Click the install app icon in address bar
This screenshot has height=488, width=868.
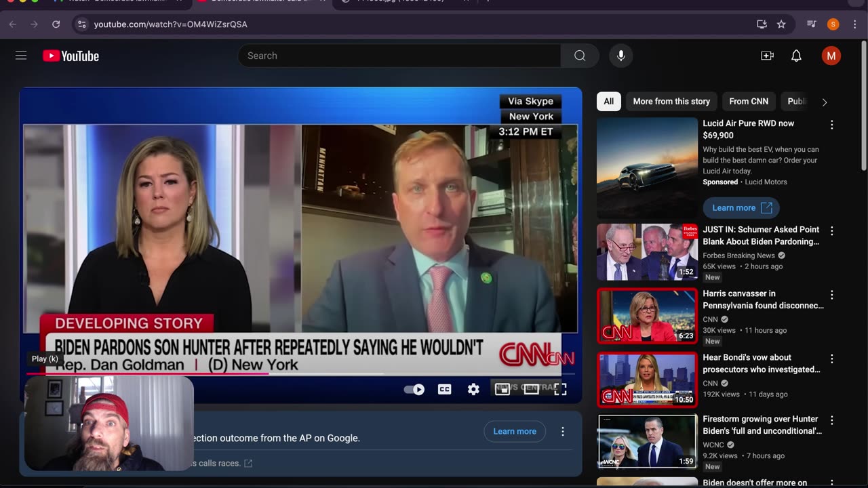pos(762,24)
